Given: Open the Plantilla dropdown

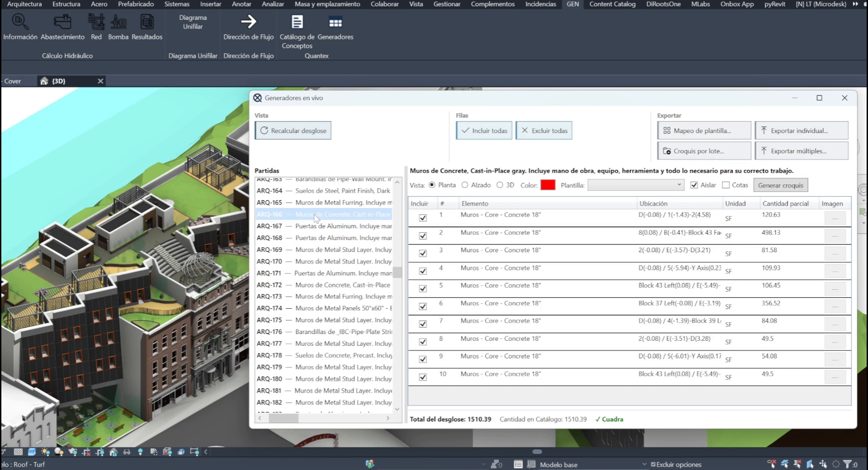Looking at the screenshot, I should click(x=635, y=185).
